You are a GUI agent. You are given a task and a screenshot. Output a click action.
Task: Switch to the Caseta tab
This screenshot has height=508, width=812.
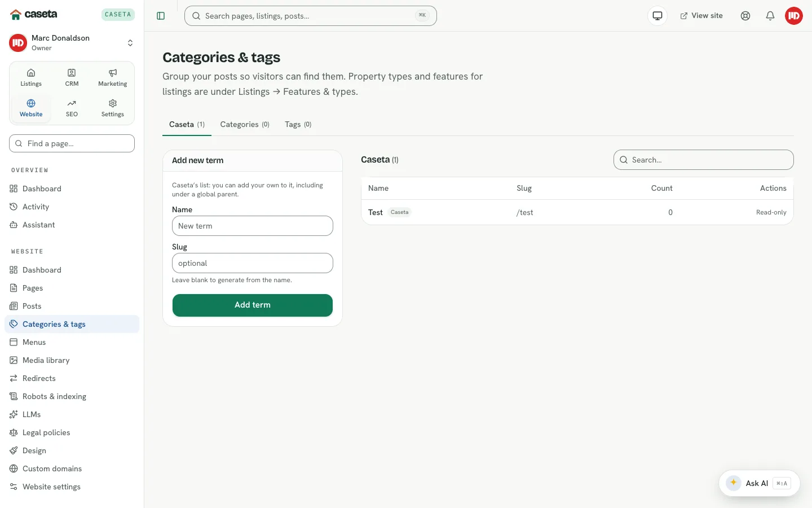point(187,124)
